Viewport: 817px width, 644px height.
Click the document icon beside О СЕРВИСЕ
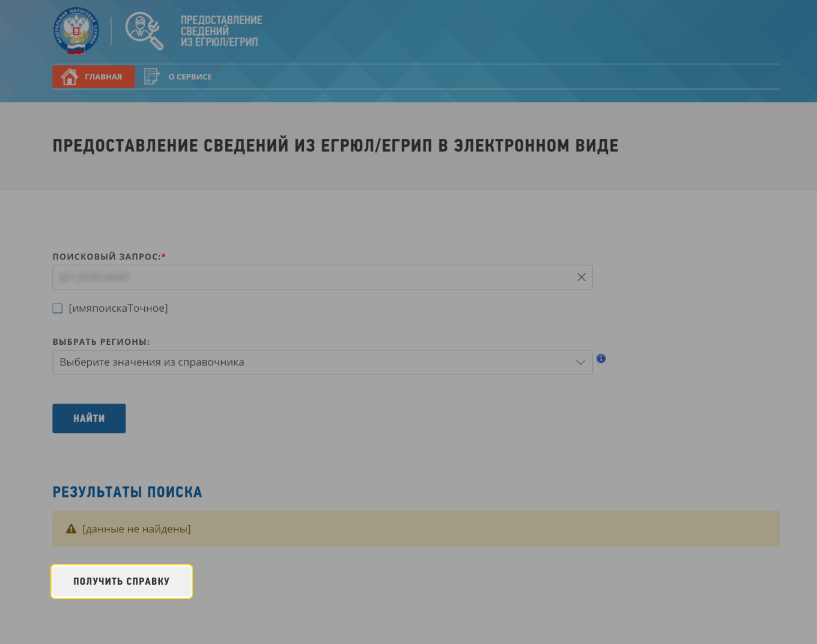coord(151,76)
